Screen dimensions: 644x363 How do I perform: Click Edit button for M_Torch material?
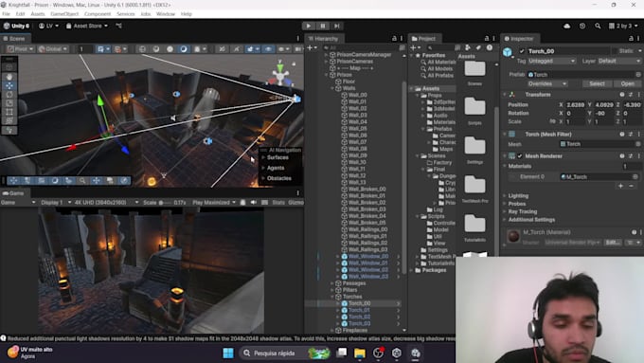(613, 243)
